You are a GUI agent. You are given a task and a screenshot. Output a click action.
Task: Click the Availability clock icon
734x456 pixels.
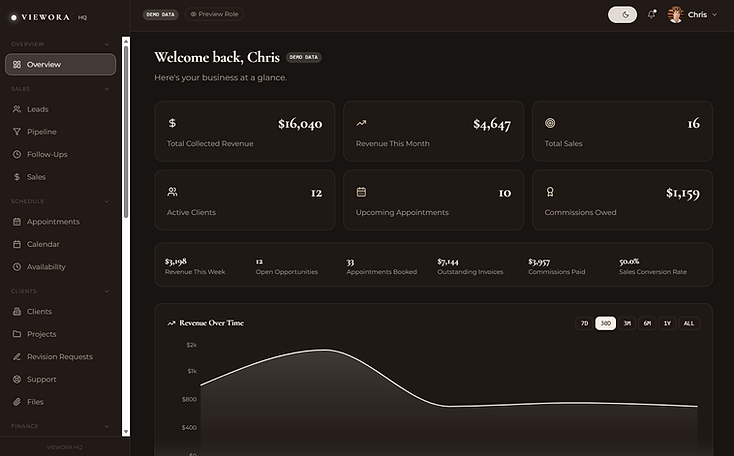[x=17, y=267]
